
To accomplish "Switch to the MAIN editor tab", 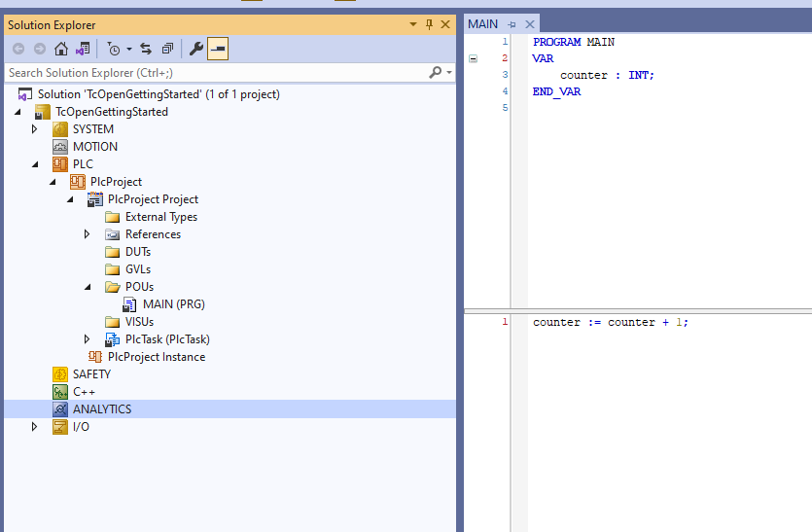I will coord(482,24).
